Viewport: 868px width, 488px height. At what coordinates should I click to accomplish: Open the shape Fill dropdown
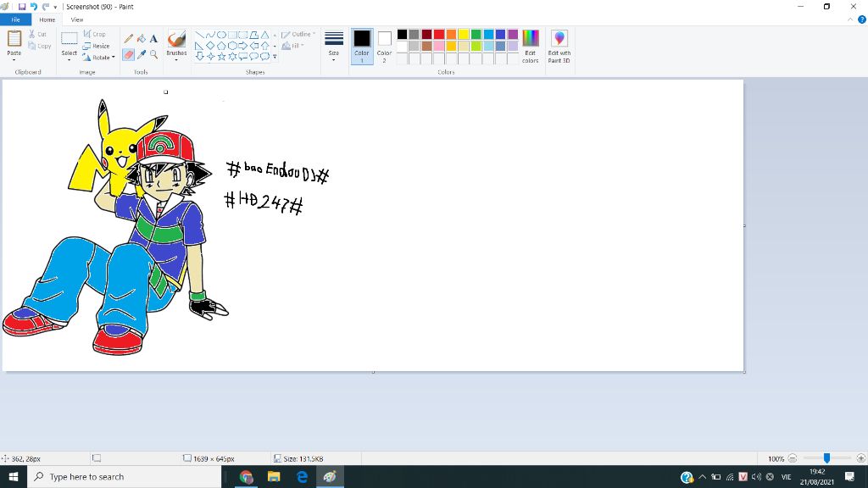pos(292,46)
